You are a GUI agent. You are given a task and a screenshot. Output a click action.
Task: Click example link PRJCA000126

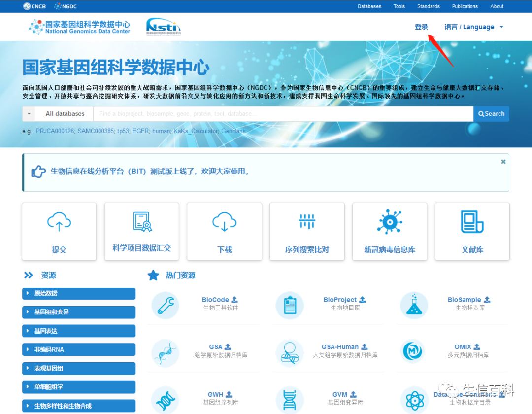pyautogui.click(x=55, y=131)
